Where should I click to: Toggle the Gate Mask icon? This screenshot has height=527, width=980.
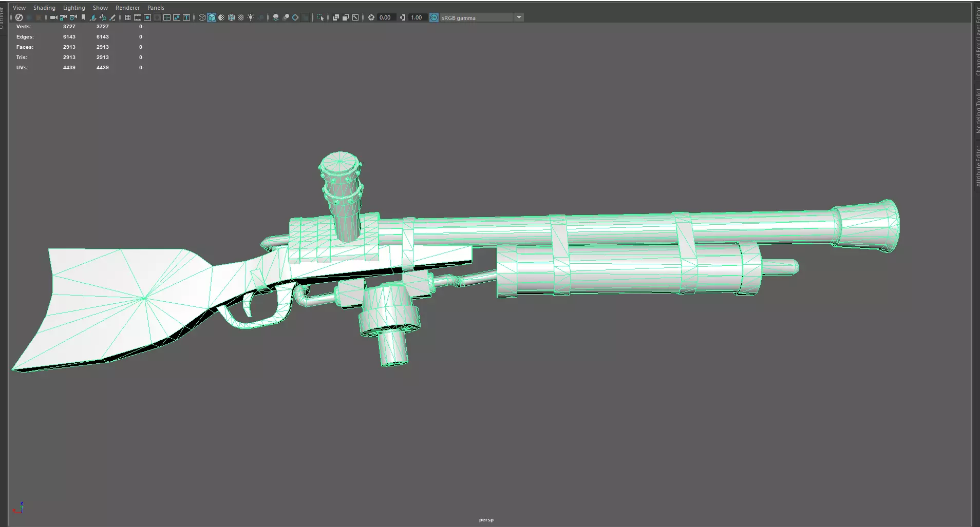157,17
